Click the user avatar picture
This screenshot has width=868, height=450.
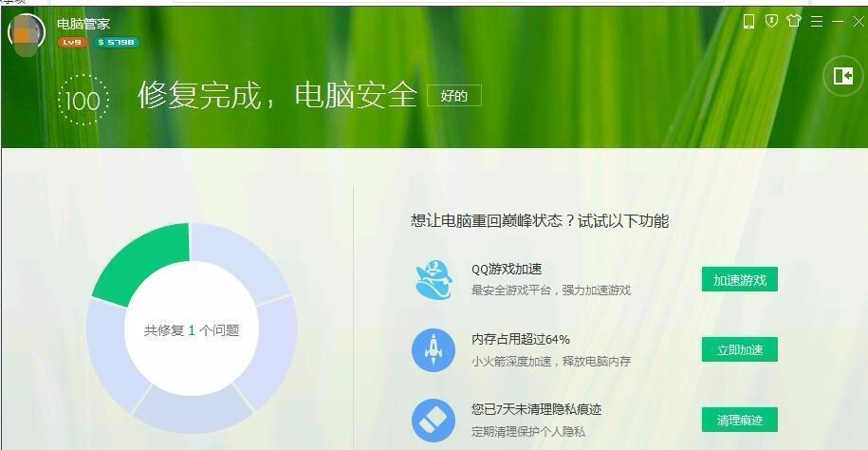point(26,31)
